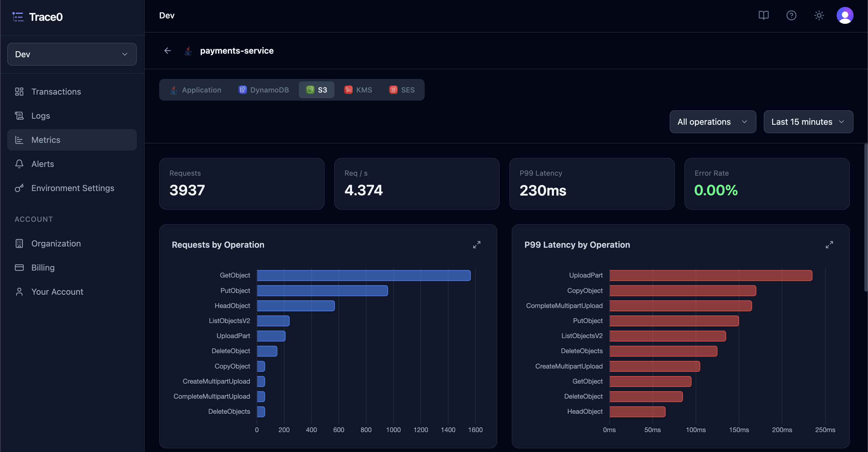868x452 pixels.
Task: Click the Error Rate 0.00% value
Action: [716, 190]
